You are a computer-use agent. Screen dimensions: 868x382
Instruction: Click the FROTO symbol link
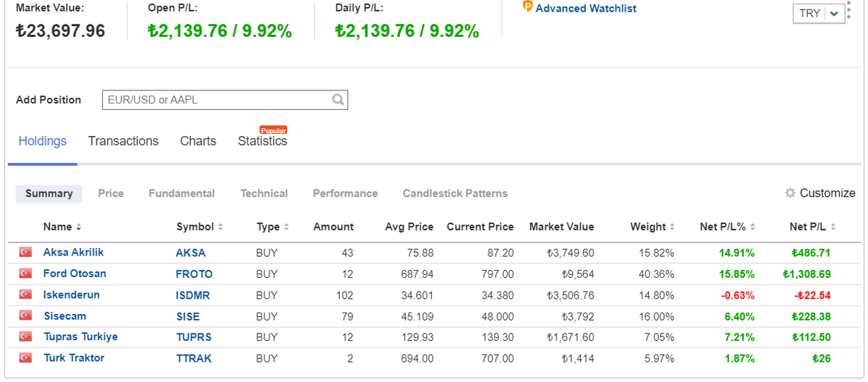195,274
